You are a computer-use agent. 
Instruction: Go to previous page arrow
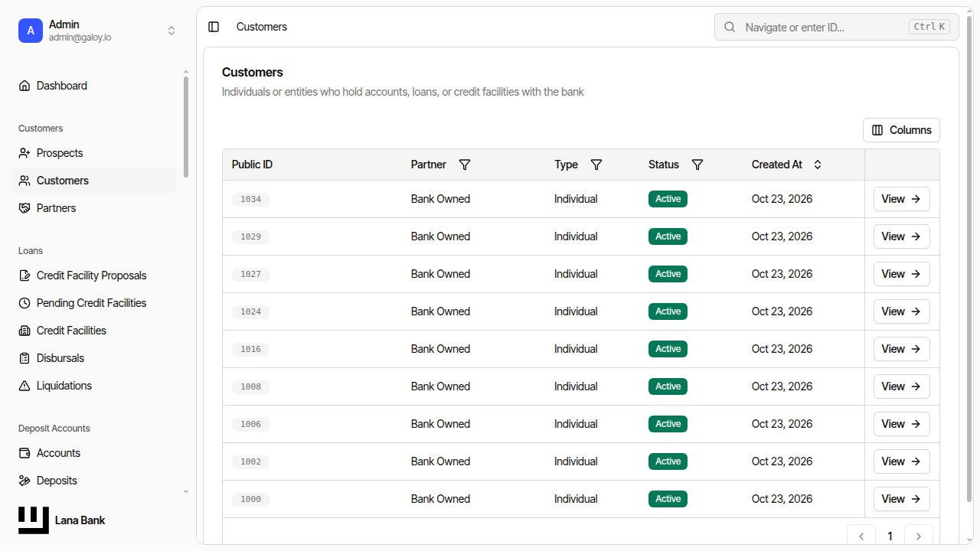coord(861,536)
